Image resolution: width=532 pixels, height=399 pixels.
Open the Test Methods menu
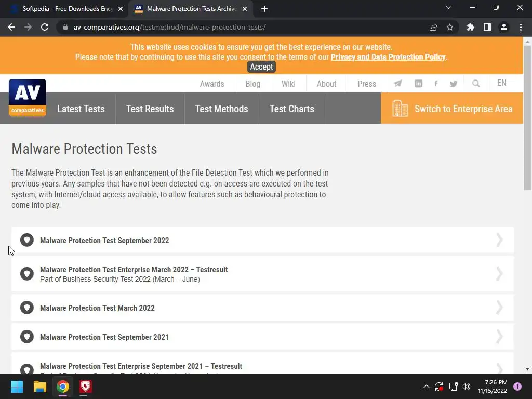[221, 109]
